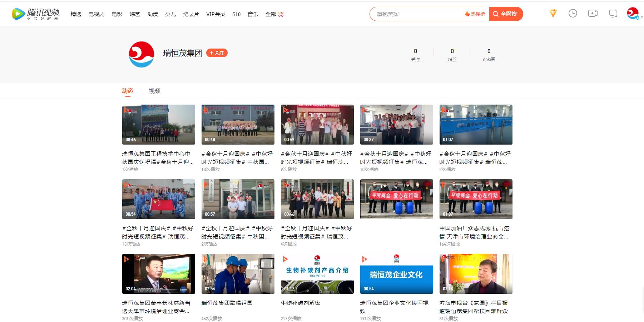Open the 综艺 navigation item

135,14
